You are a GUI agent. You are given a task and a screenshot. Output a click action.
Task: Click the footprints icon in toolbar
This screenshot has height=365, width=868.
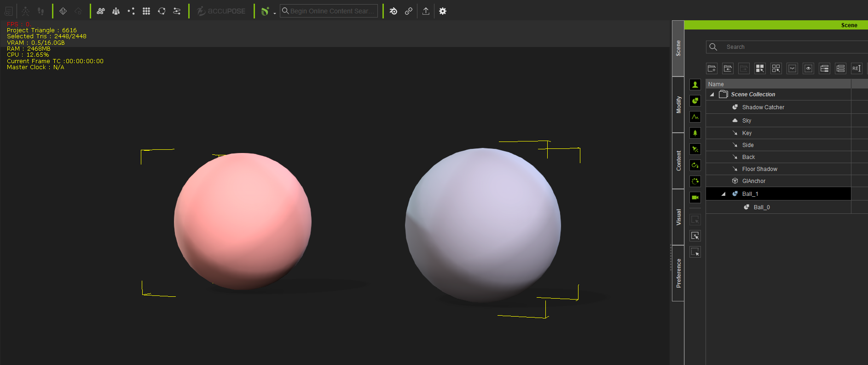point(41,11)
